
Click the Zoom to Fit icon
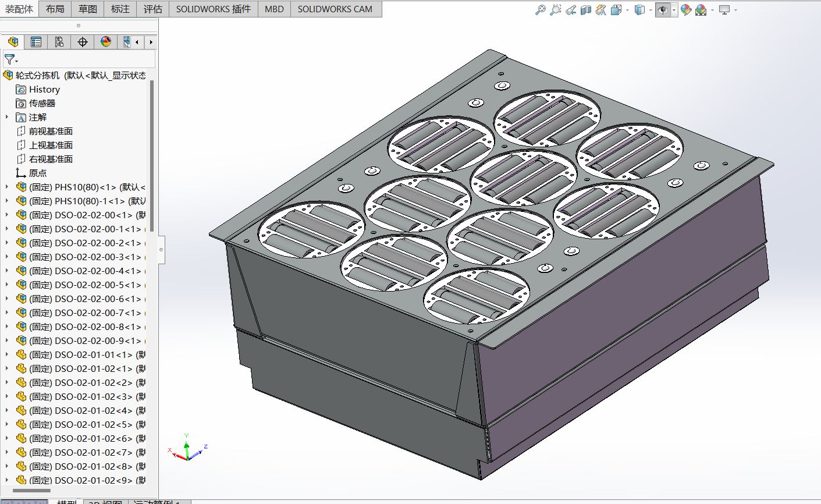541,10
